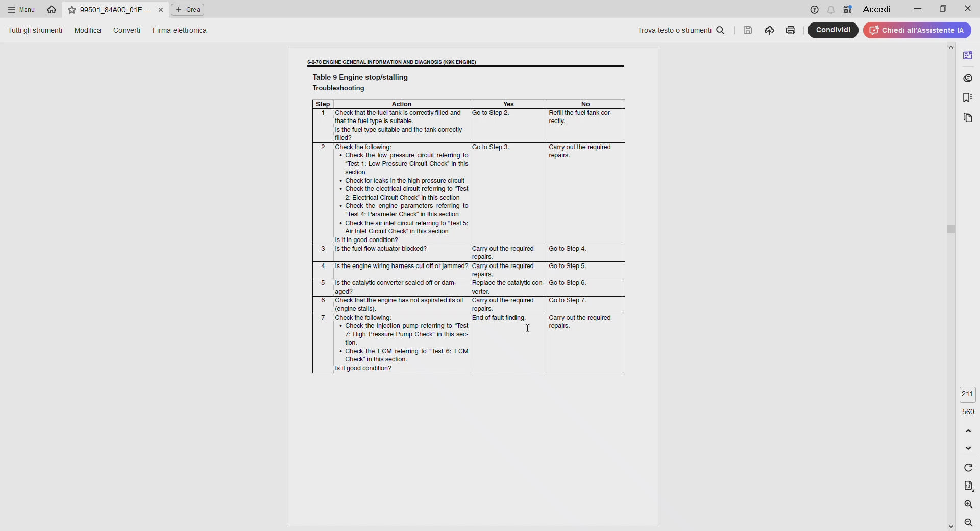Star the 99501_84A00_01E document tab
980x531 pixels.
coord(72,10)
